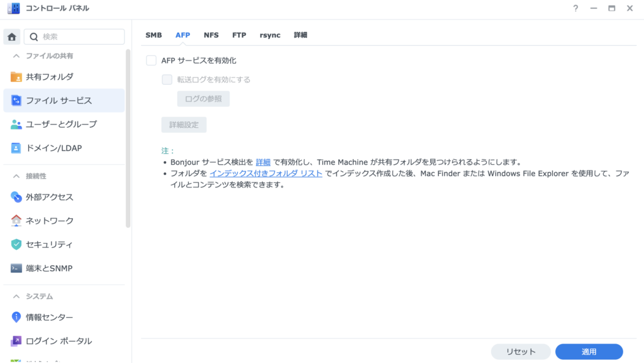Click the ログイン ポータル icon
The width and height of the screenshot is (644, 363).
click(16, 341)
